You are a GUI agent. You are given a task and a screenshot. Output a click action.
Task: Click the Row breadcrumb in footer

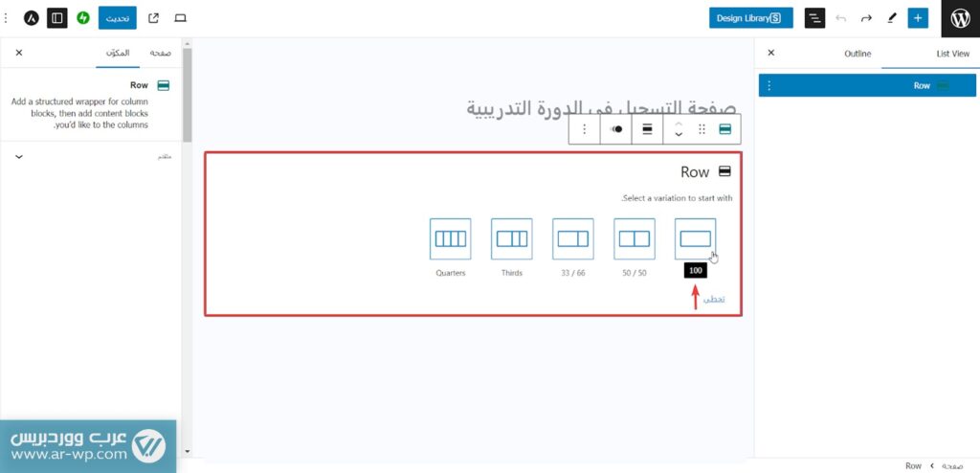pyautogui.click(x=913, y=465)
